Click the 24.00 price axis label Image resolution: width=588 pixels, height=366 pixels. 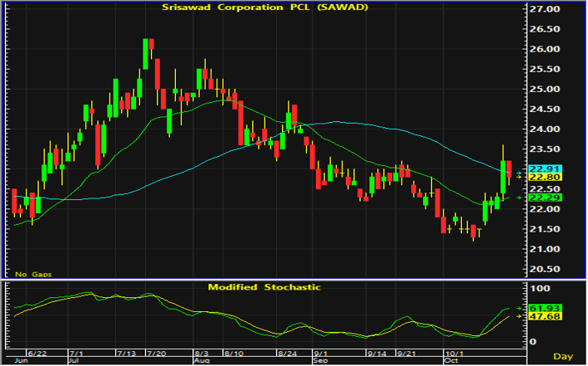pyautogui.click(x=545, y=129)
